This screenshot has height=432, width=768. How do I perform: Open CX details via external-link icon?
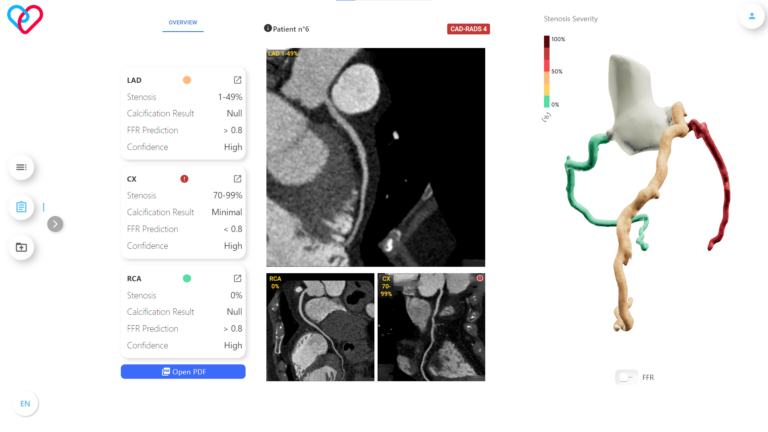pos(238,179)
